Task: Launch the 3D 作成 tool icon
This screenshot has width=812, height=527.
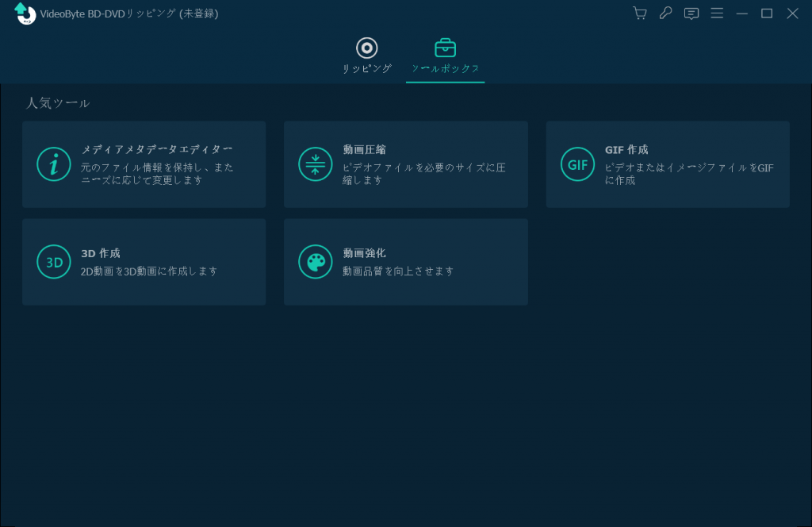Action: pyautogui.click(x=54, y=261)
